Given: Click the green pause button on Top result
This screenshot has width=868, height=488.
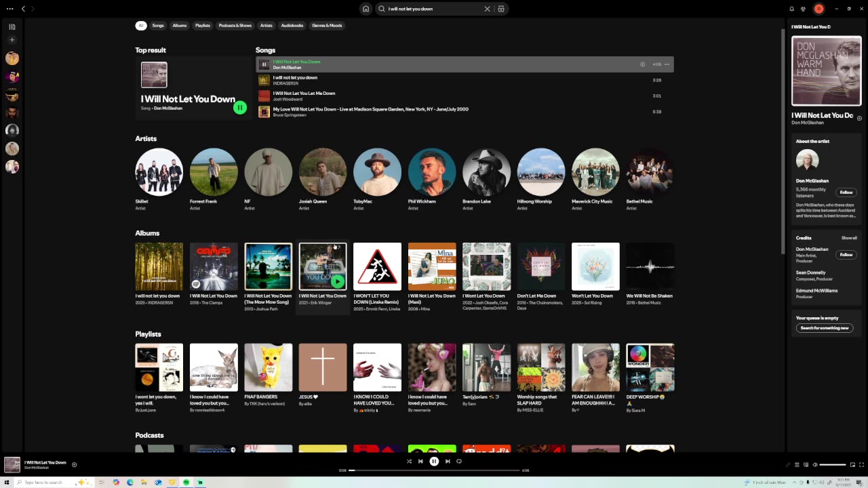Looking at the screenshot, I should pos(240,108).
